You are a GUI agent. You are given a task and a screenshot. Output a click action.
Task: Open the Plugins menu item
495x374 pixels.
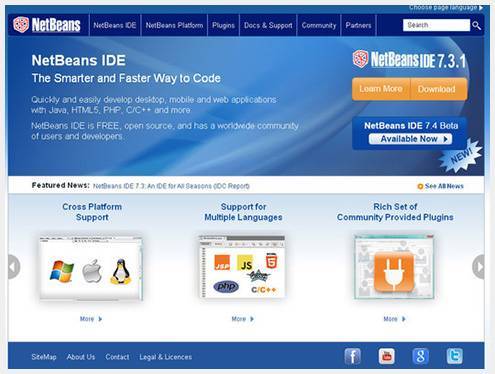point(223,25)
